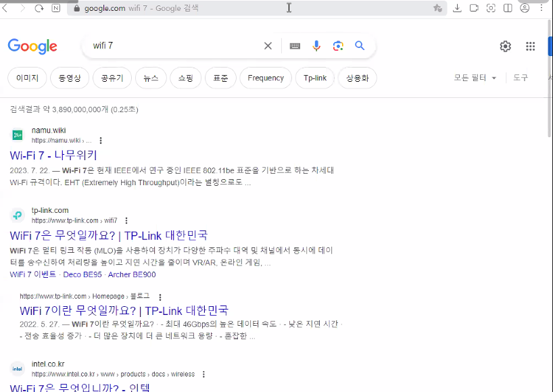This screenshot has height=392, width=553.
Task: Open browser three-dot menu
Action: coord(542,8)
